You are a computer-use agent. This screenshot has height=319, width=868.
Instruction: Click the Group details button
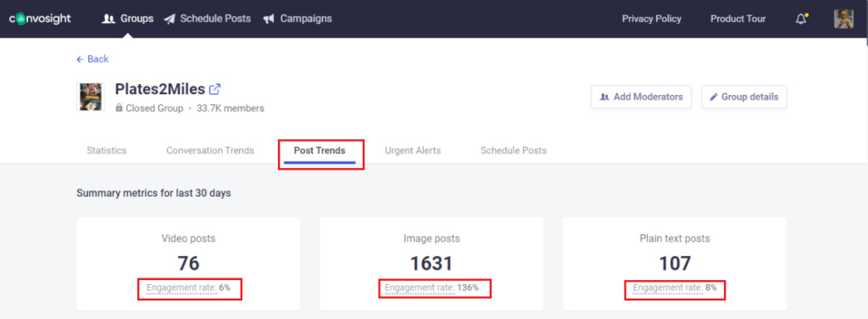pyautogui.click(x=744, y=97)
